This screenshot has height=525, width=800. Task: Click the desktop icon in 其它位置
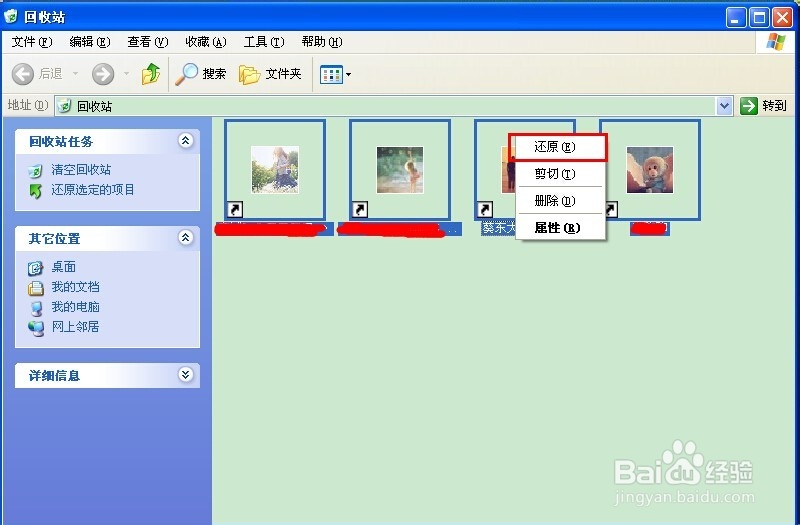pyautogui.click(x=36, y=267)
